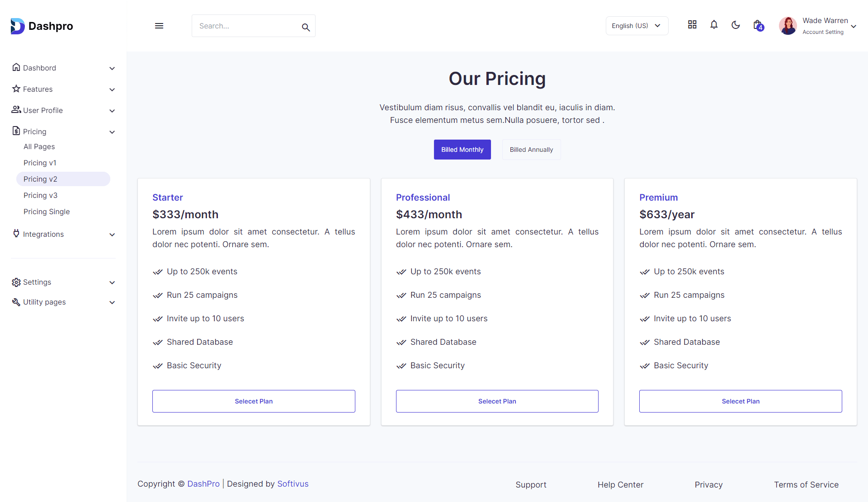Open the hamburger menu icon
The height and width of the screenshot is (502, 868).
tap(159, 24)
